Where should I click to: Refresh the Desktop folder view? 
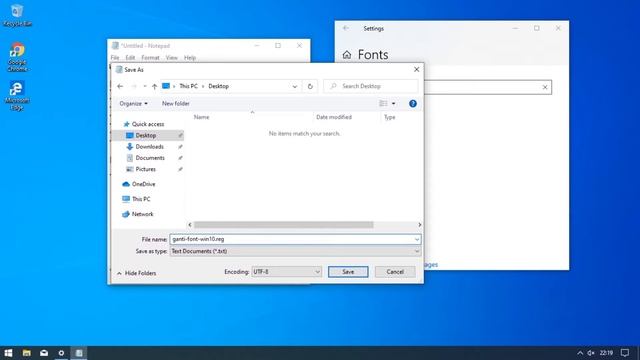coord(310,86)
